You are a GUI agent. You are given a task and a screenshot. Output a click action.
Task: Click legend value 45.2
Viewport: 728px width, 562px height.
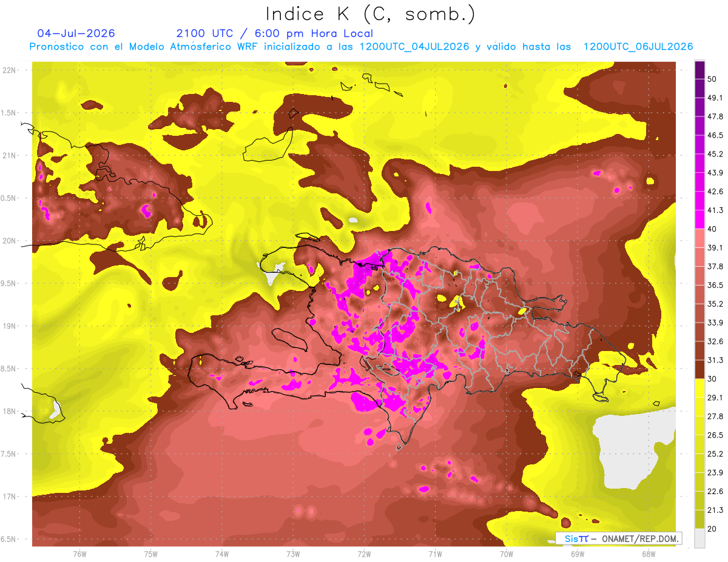tap(715, 154)
